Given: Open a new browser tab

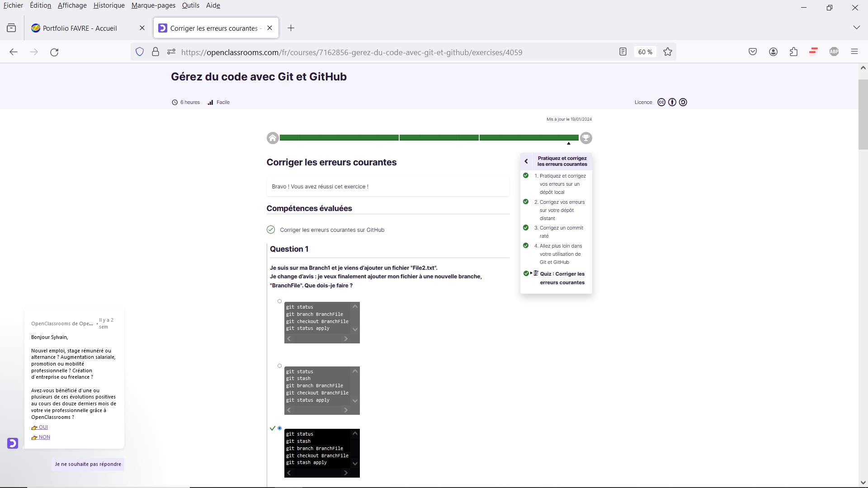Looking at the screenshot, I should click(291, 28).
